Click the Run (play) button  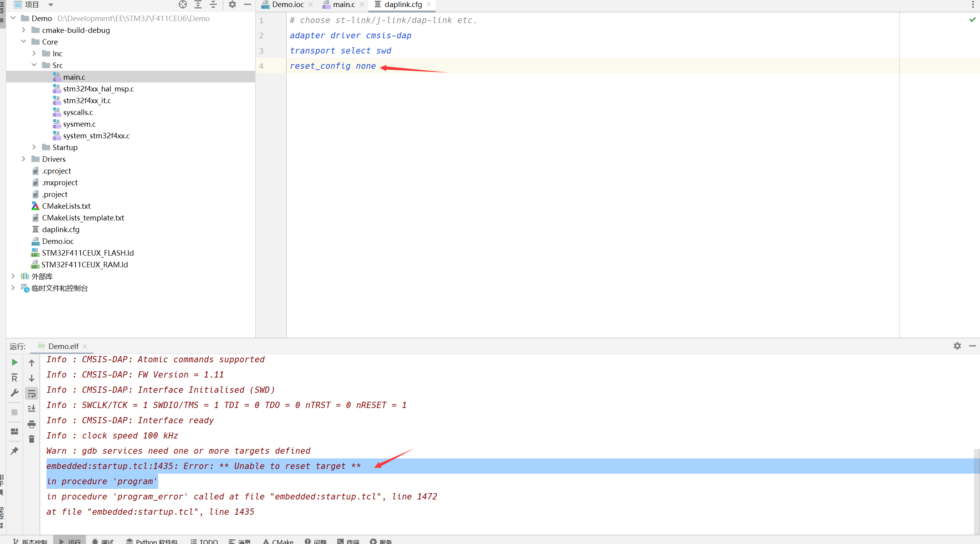point(14,362)
